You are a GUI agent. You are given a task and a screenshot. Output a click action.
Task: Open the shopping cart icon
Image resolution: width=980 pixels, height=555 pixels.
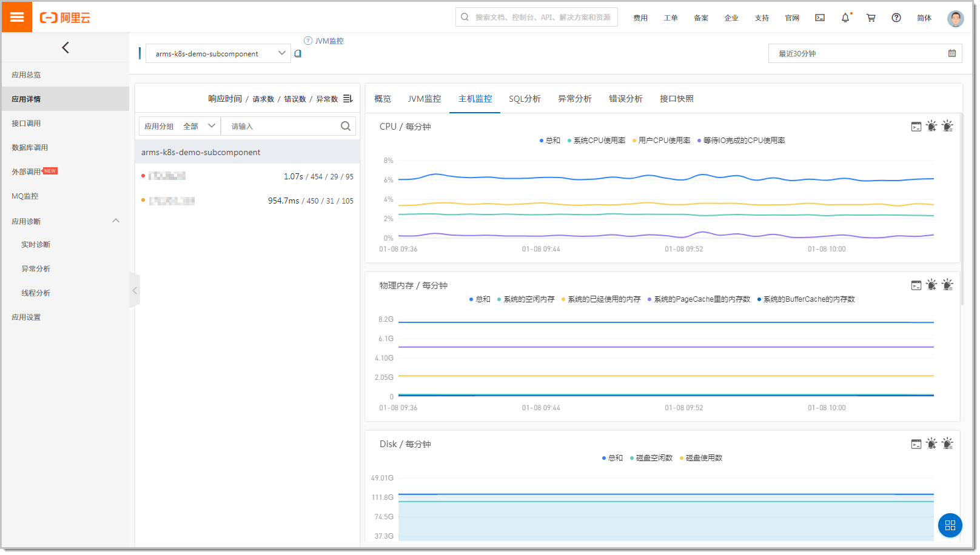point(870,18)
